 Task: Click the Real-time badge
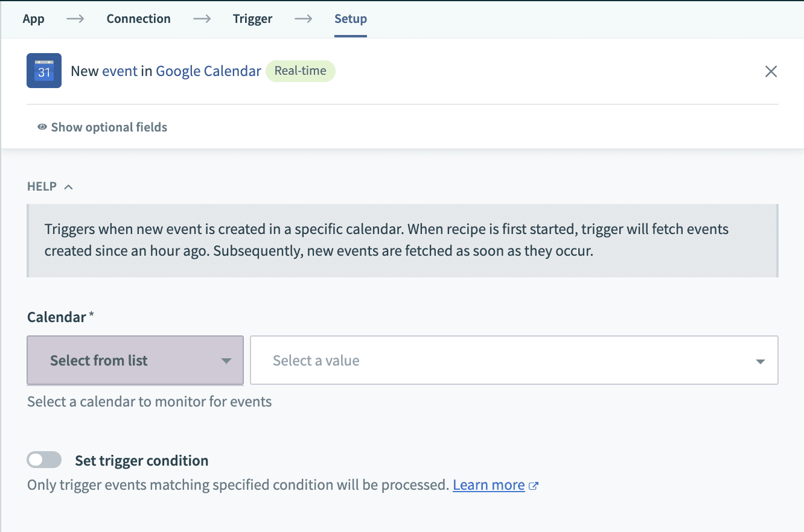tap(300, 71)
